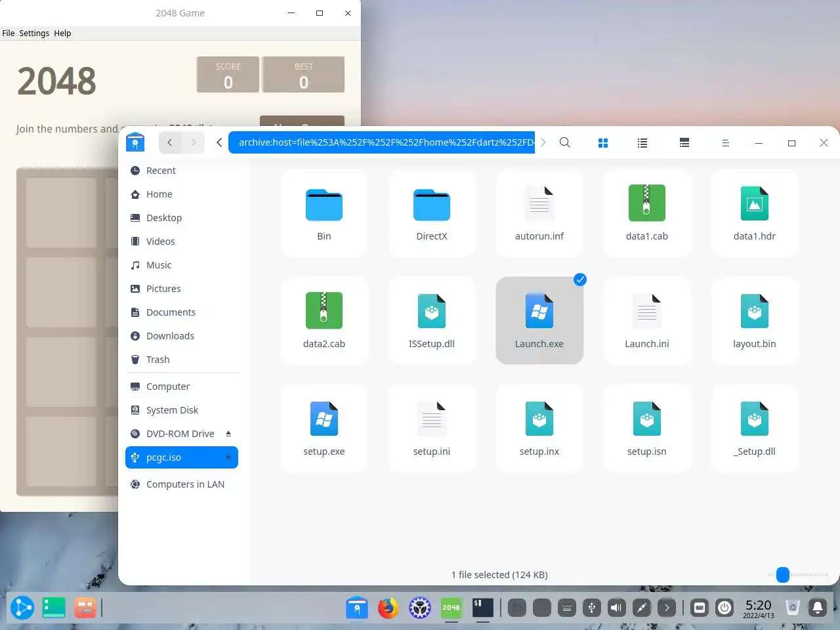Select the autorun.inf file
840x630 pixels.
(x=539, y=213)
